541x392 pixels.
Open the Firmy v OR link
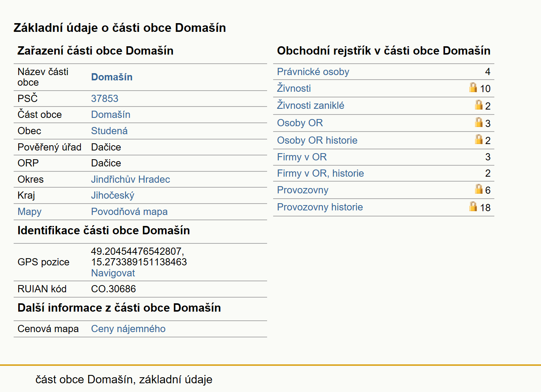pyautogui.click(x=302, y=157)
